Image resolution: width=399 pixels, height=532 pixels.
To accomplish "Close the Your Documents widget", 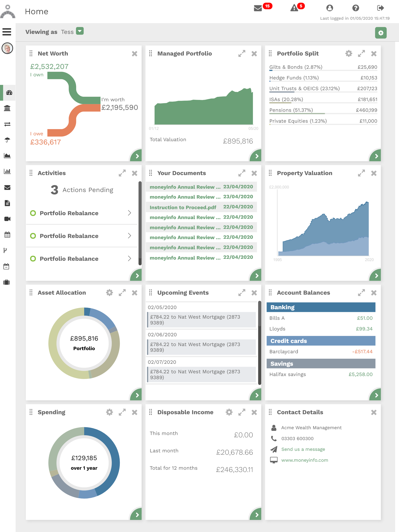I will point(254,173).
